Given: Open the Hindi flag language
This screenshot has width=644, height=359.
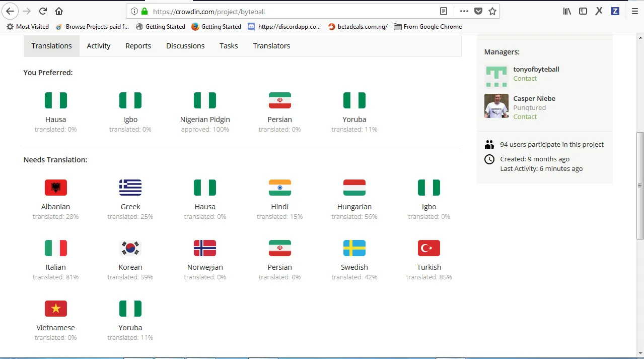Looking at the screenshot, I should point(280,188).
